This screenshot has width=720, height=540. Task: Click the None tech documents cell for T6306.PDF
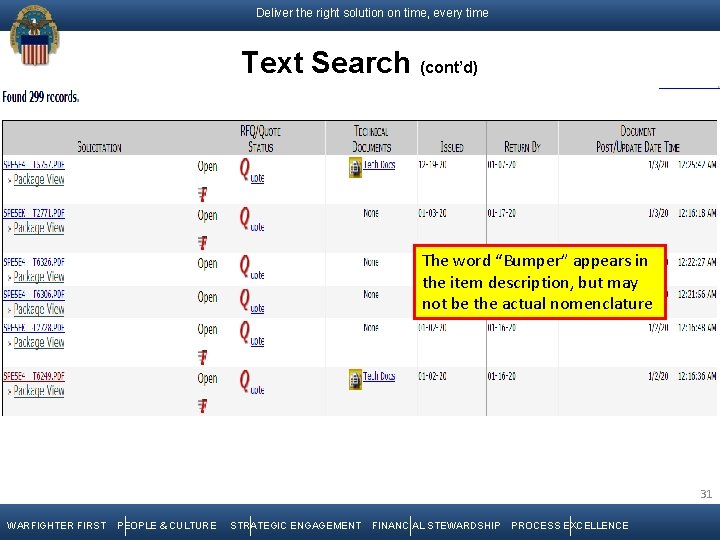[x=371, y=294]
